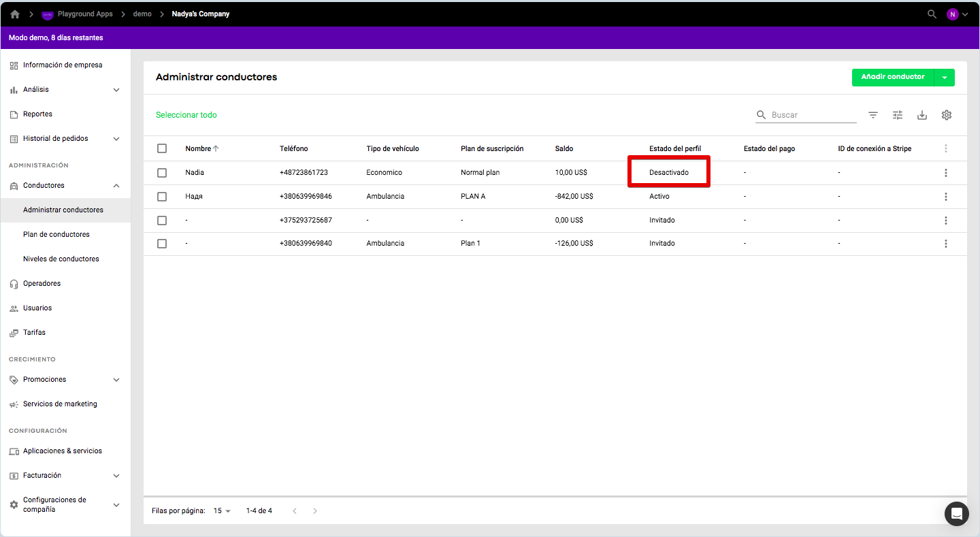Check the Надя row checkbox
The height and width of the screenshot is (537, 980).
(x=162, y=197)
